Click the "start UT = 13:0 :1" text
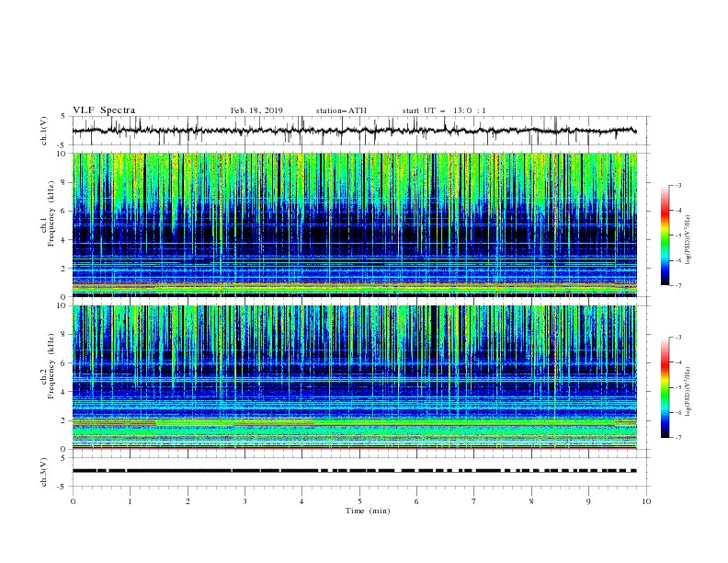The image size is (728, 563). click(x=444, y=110)
